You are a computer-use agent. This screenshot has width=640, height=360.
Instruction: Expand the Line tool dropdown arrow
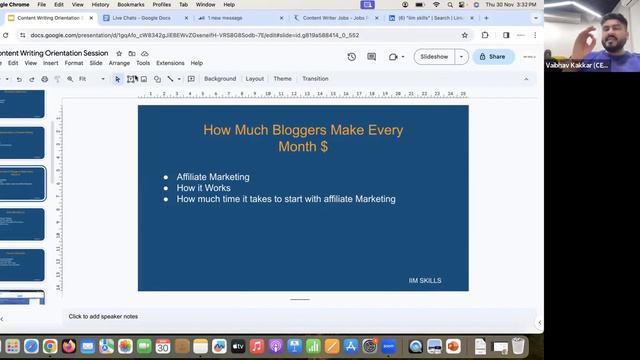(x=179, y=79)
